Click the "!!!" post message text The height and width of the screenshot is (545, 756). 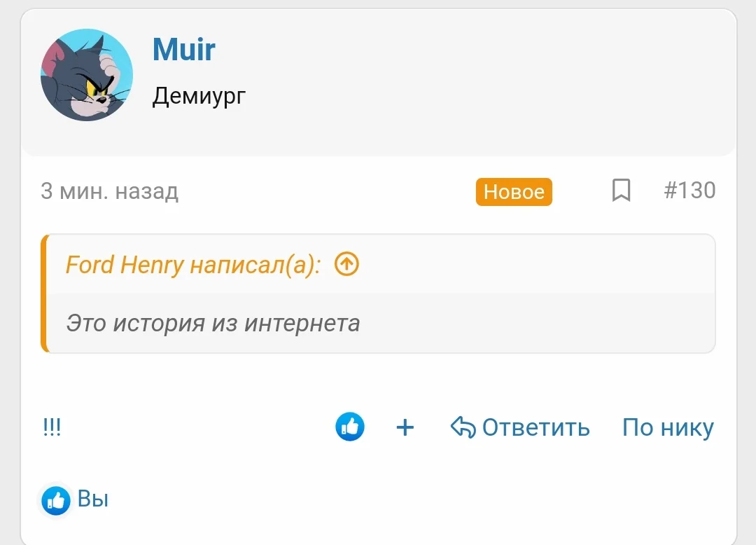pos(52,427)
